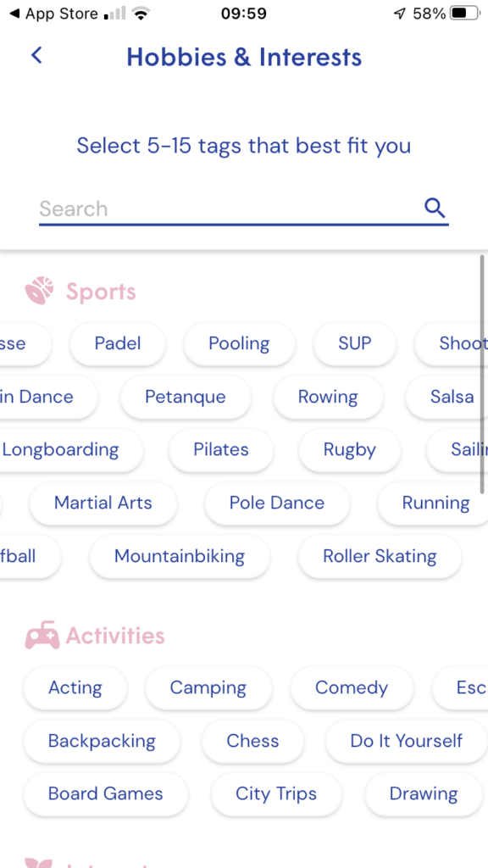Tap the Activities game controller icon
Image resolution: width=488 pixels, height=868 pixels.
tap(42, 636)
